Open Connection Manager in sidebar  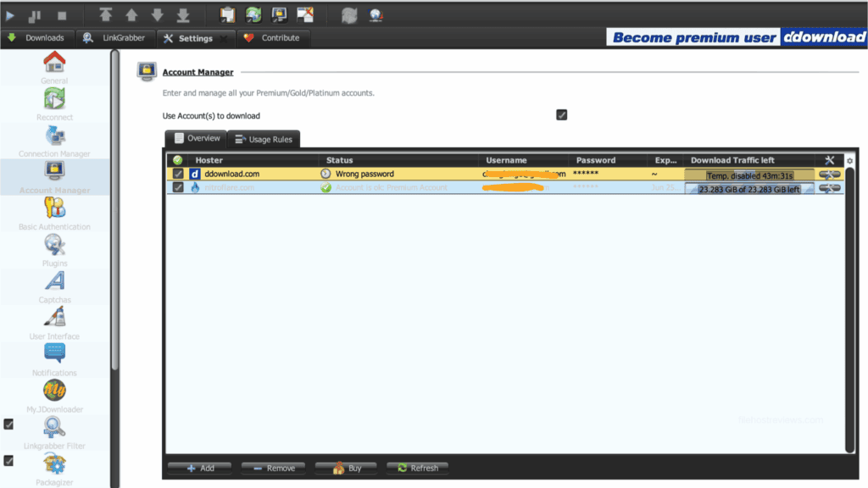tap(54, 141)
